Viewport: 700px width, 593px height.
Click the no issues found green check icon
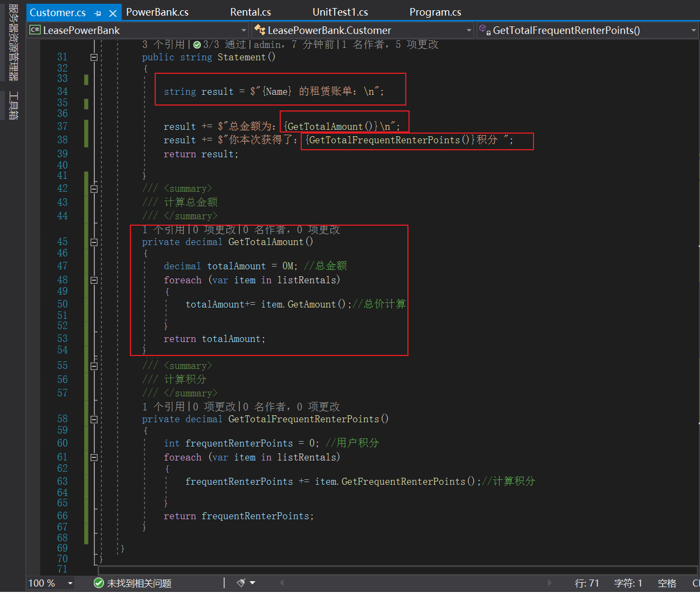coord(99,583)
